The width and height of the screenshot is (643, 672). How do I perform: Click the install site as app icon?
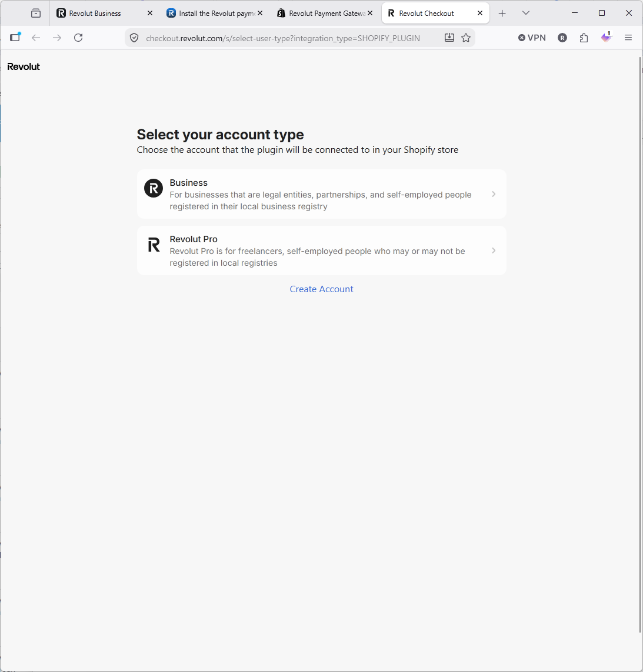(449, 38)
